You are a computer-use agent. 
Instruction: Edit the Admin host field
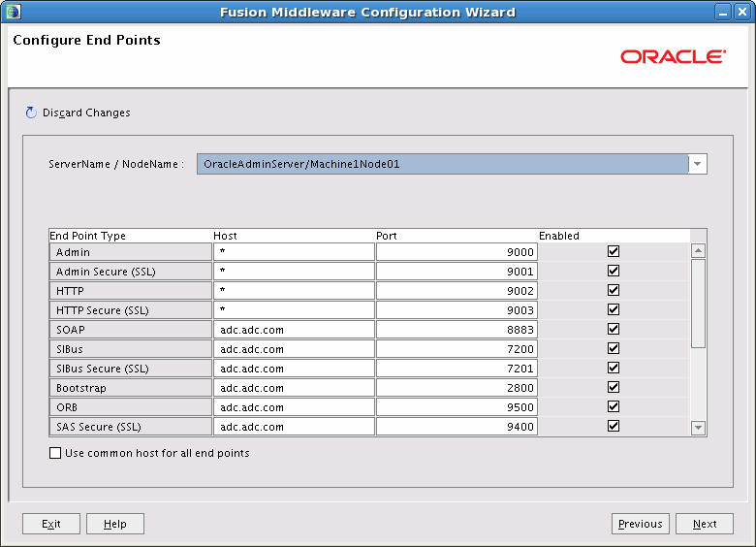click(x=294, y=252)
